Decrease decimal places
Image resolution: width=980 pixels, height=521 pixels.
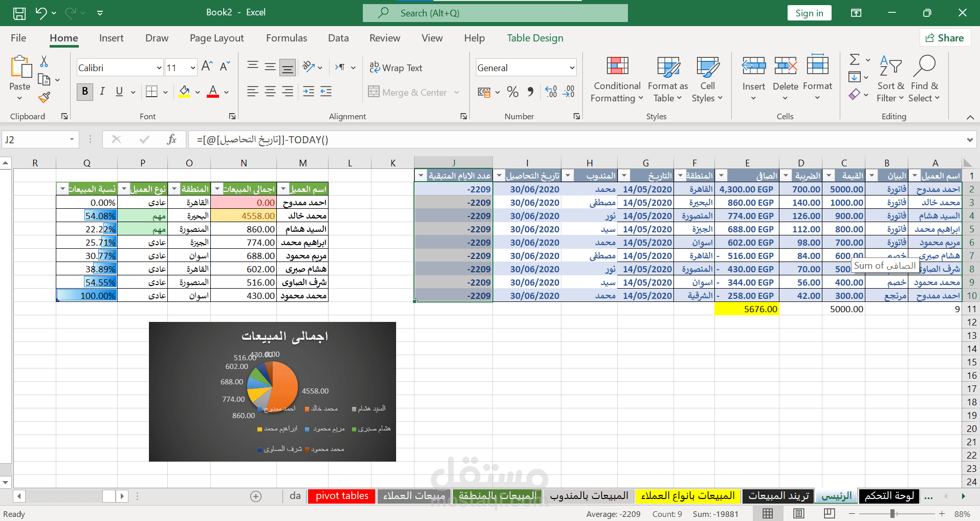click(x=569, y=92)
